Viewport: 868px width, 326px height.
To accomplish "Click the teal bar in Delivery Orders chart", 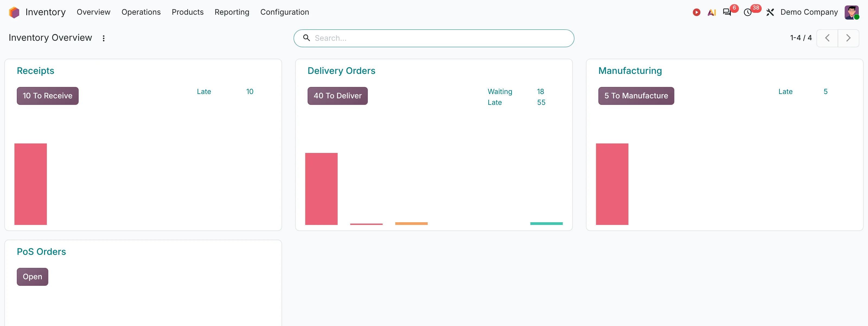I will click(546, 223).
